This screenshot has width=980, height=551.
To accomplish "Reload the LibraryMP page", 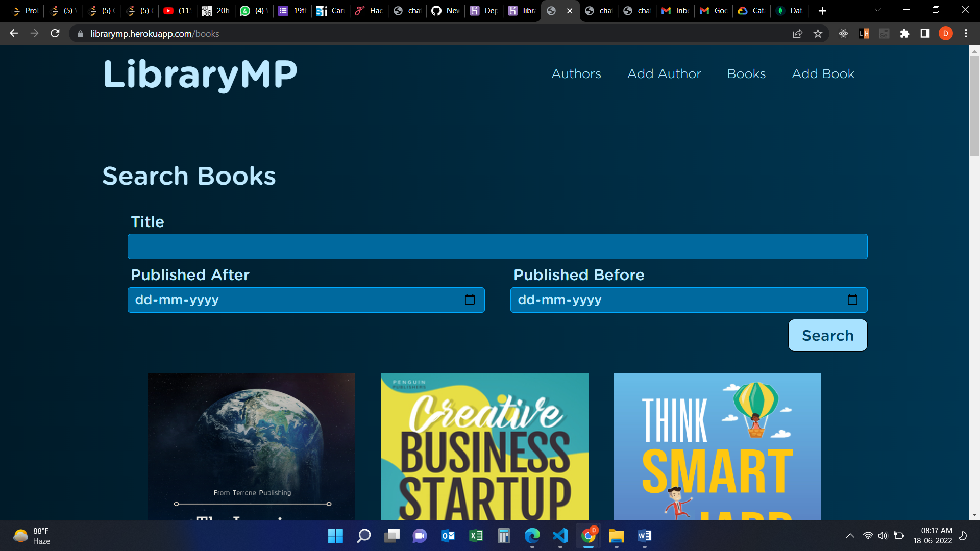I will click(55, 34).
